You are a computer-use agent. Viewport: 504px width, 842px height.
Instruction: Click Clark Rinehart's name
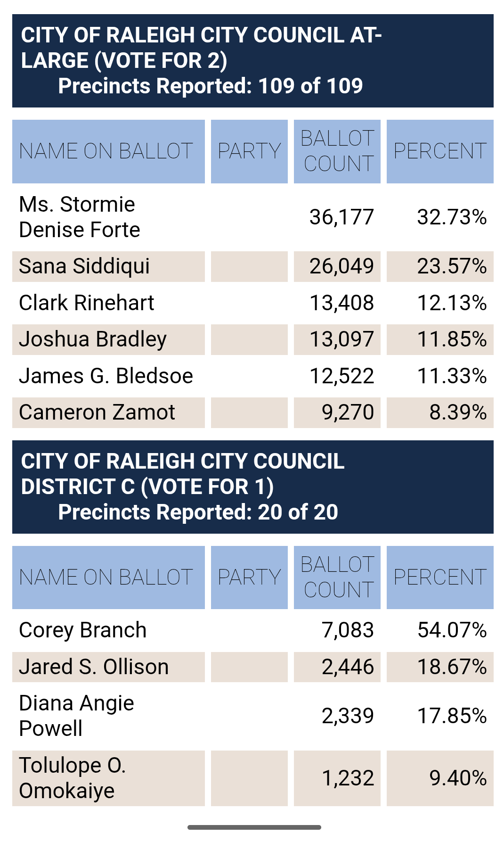(87, 303)
